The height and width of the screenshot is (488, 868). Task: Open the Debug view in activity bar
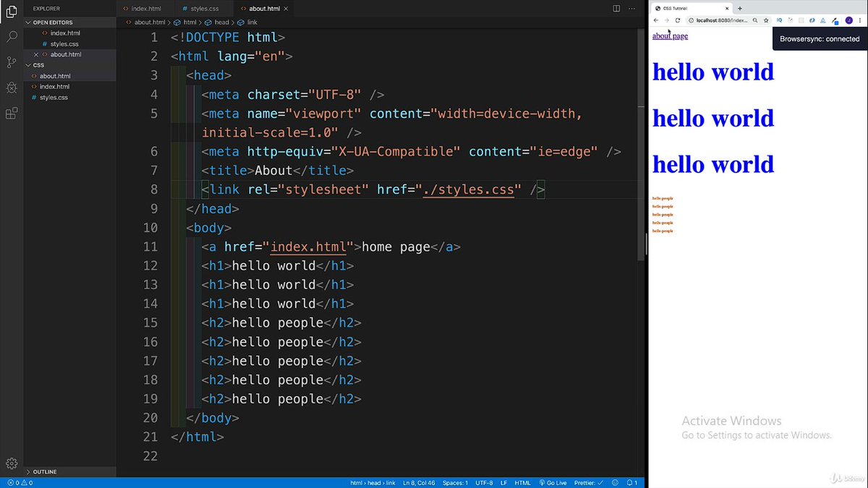(x=12, y=87)
